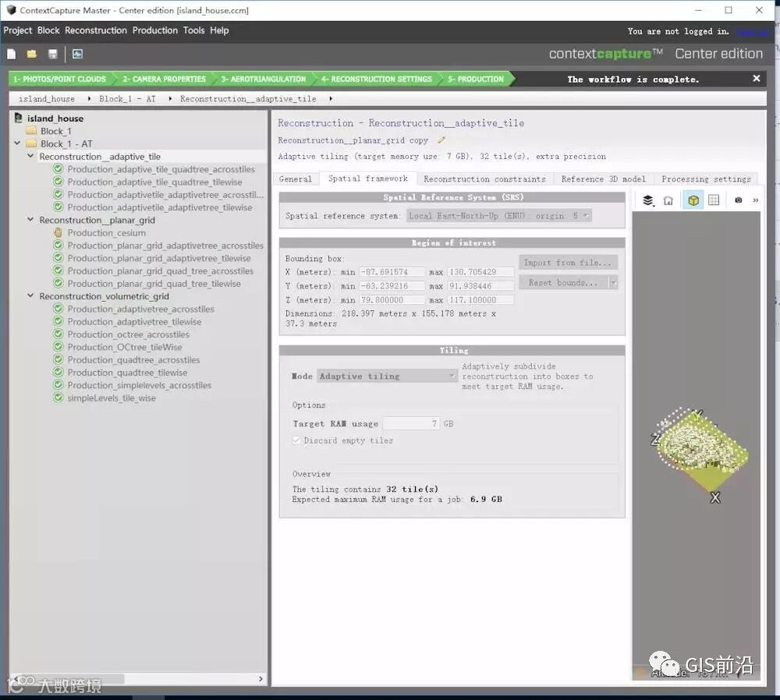This screenshot has height=700, width=780.
Task: Open the Spatial reference system dropdown
Action: point(499,216)
